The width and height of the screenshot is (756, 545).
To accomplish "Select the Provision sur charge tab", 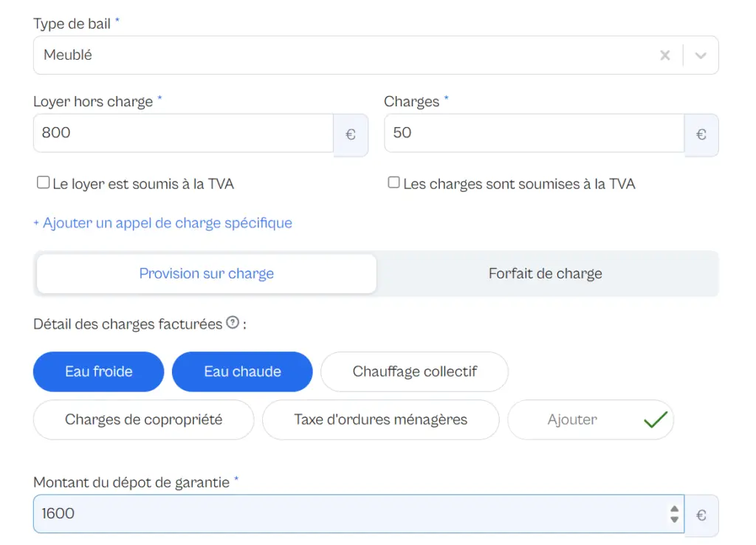I will [207, 273].
